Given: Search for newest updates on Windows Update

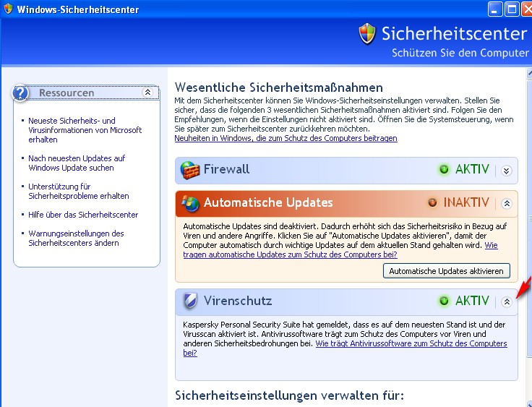Looking at the screenshot, I should pos(77,163).
